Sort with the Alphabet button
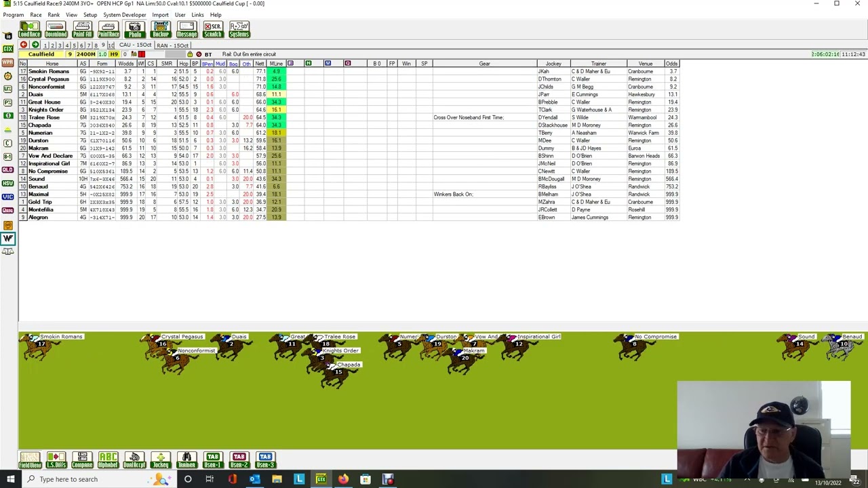Screen dimensions: 868x488 pos(108,460)
